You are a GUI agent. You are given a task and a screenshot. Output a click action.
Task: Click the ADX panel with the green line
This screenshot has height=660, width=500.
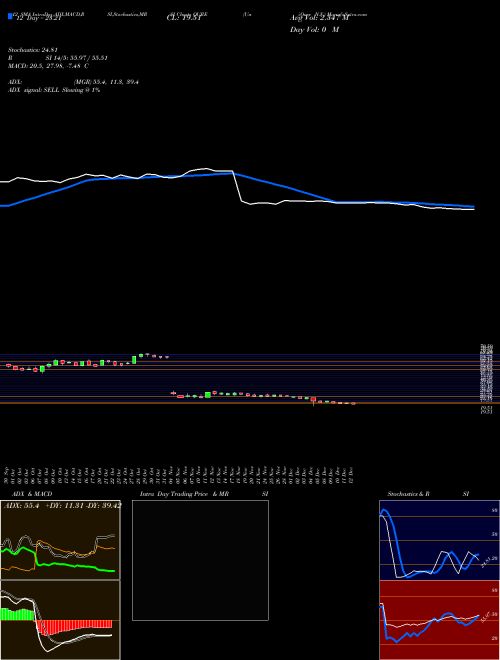coord(60,540)
